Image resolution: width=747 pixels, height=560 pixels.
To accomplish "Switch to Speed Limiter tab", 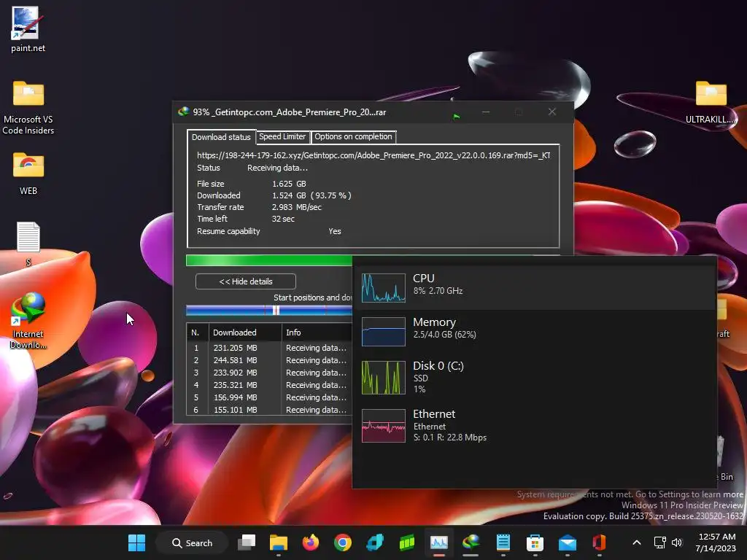I will tap(282, 136).
